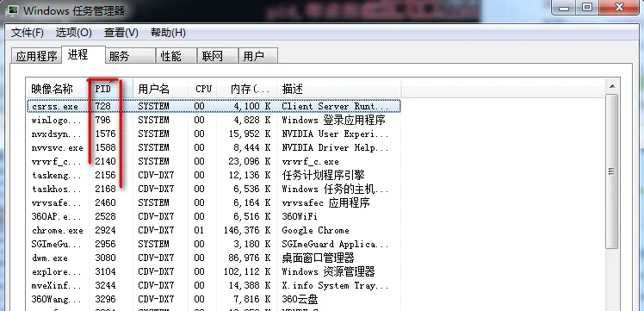Click the vertical scrollbar thumb

[612, 171]
